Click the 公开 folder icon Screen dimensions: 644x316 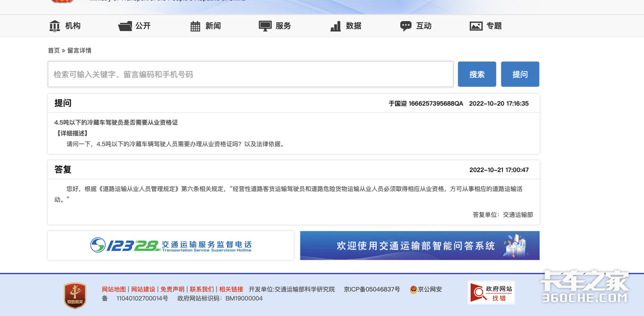[125, 26]
